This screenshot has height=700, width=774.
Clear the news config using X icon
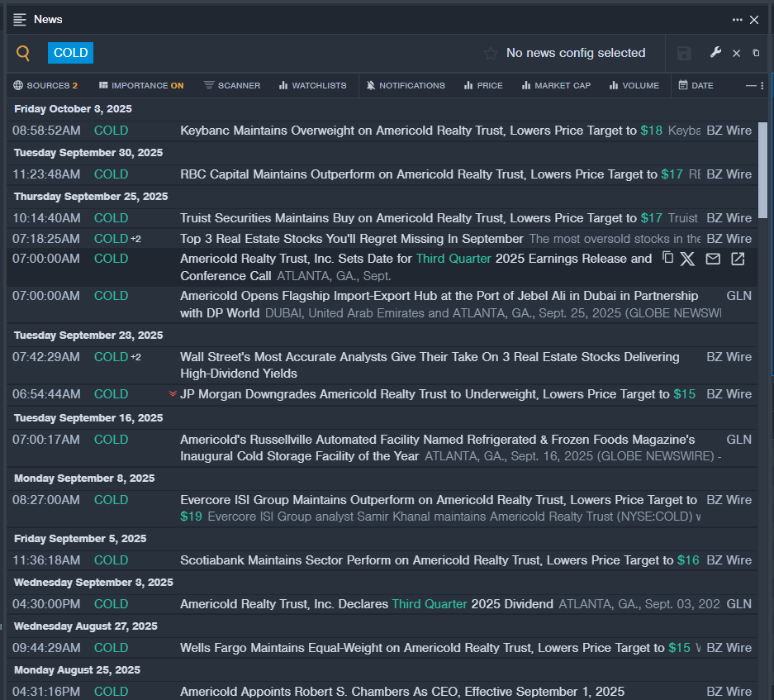736,53
